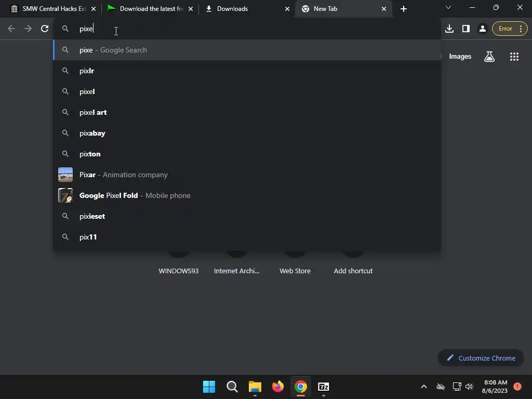Click the Google Pixel Fold thumbnail
Screen dimensions: 532x399
pyautogui.click(x=65, y=195)
